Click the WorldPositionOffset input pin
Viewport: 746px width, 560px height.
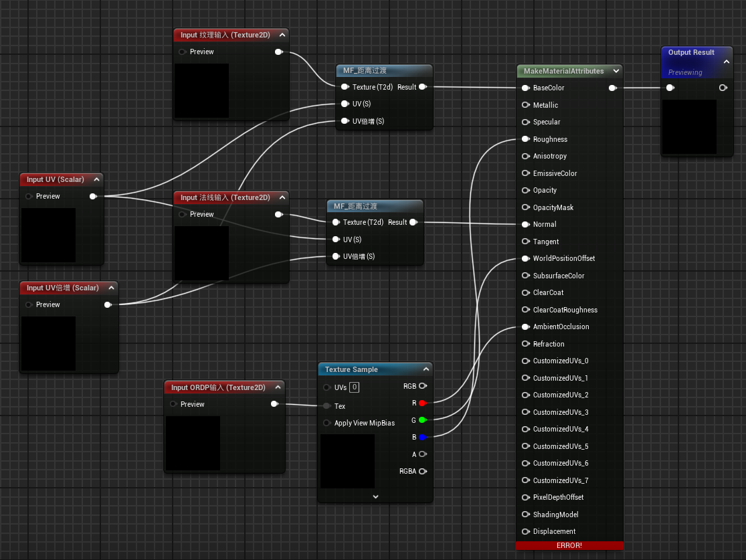526,259
